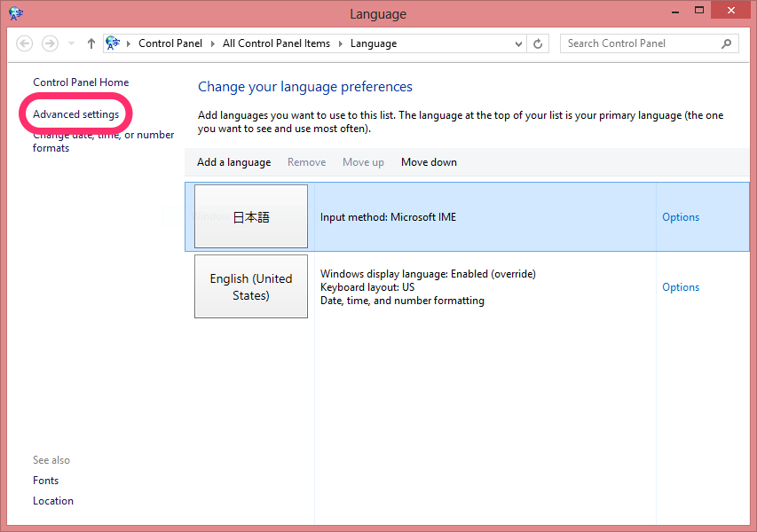Click 'Date, time, and number formatting' text

pyautogui.click(x=402, y=301)
